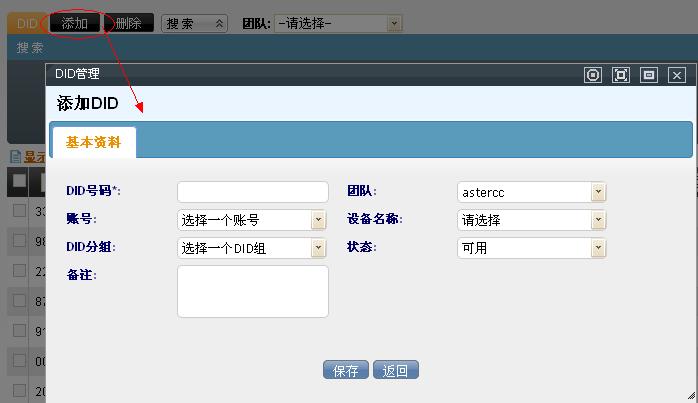The image size is (698, 403).
Task: Click the 删除 toolbar button
Action: pyautogui.click(x=129, y=22)
